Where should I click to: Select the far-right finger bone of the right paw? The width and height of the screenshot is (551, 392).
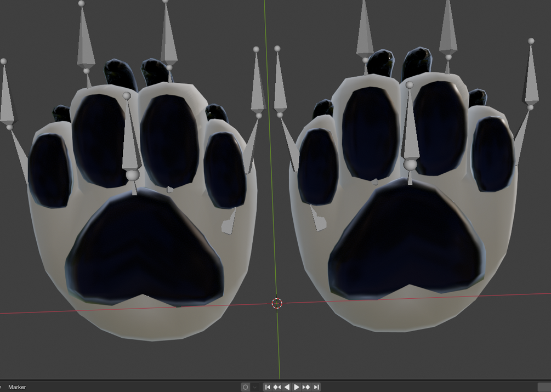pyautogui.click(x=531, y=77)
